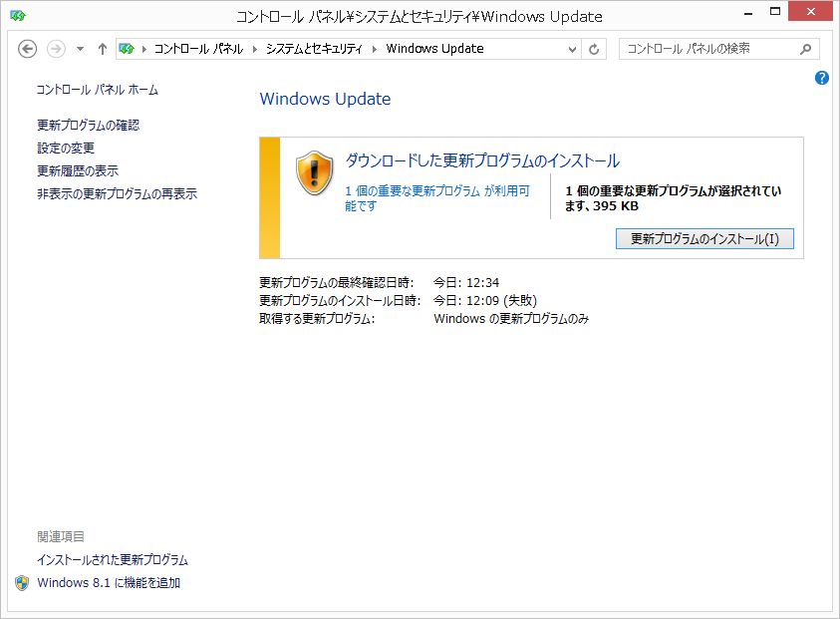Click the Forward navigation arrow
The image size is (840, 619).
click(x=56, y=49)
